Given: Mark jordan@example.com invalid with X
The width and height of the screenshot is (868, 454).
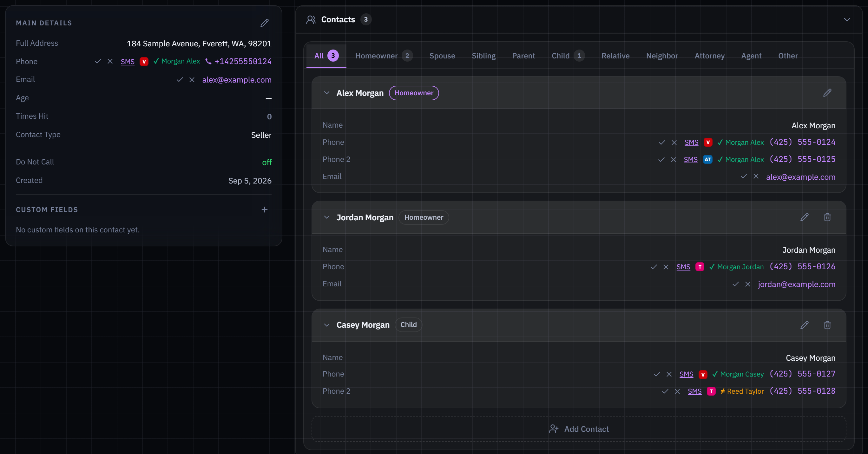Looking at the screenshot, I should 748,284.
